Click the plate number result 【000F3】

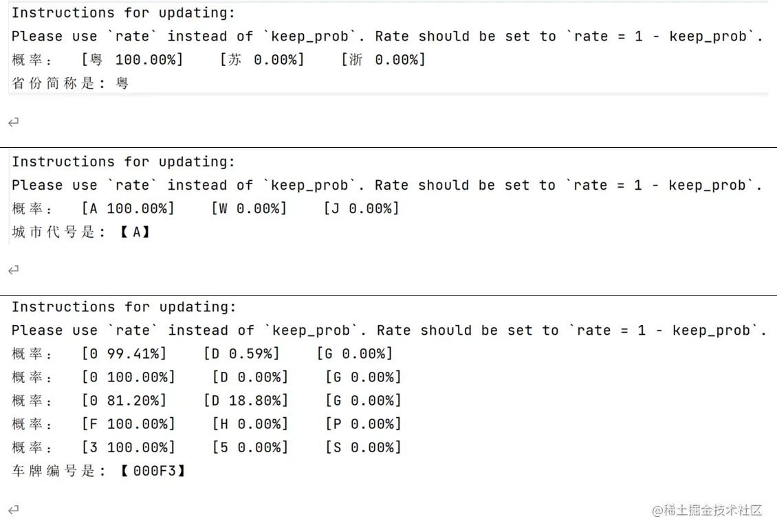tap(153, 471)
